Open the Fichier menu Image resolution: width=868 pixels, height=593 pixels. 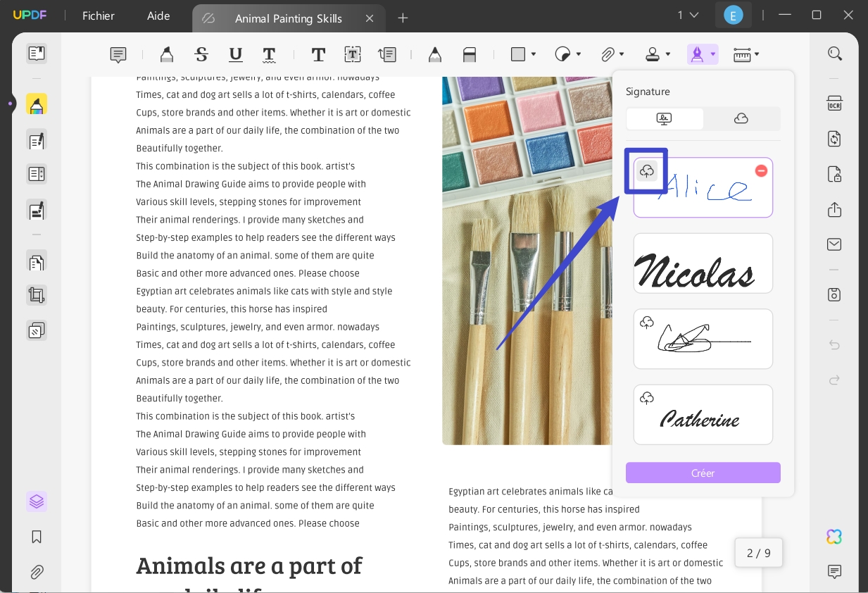point(99,15)
